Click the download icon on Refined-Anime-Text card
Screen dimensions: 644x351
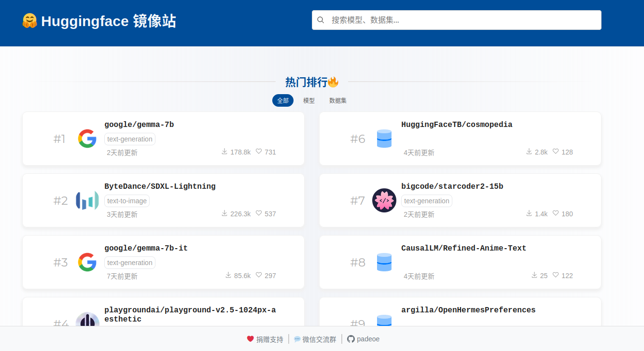pyautogui.click(x=534, y=275)
